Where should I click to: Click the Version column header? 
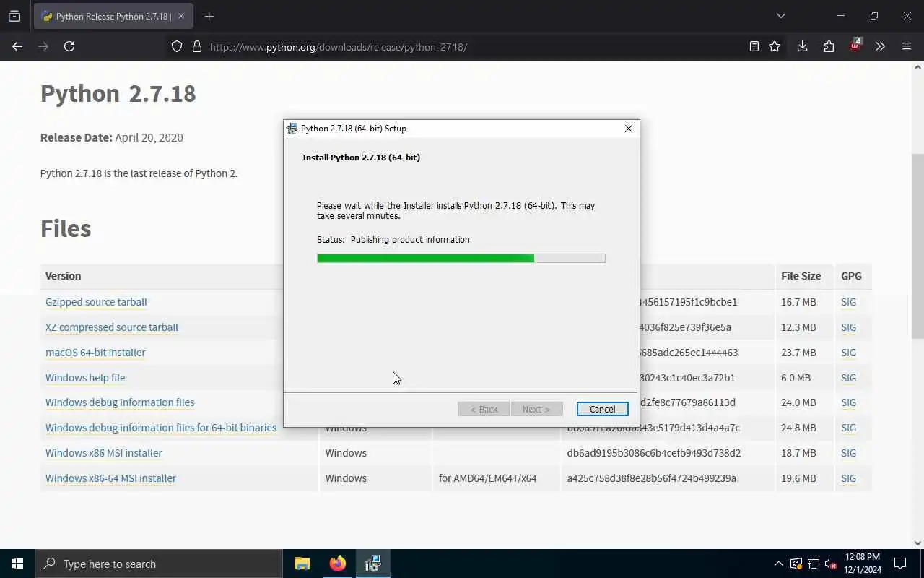(x=63, y=276)
